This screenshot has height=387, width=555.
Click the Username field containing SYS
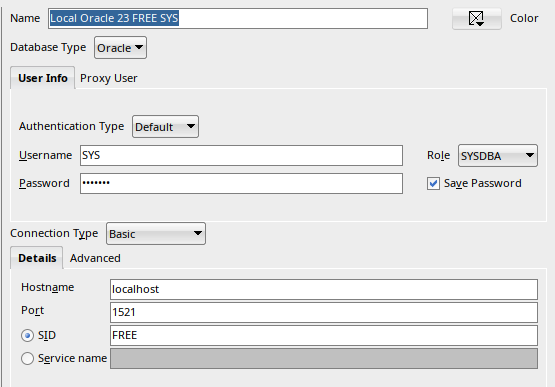tap(241, 155)
